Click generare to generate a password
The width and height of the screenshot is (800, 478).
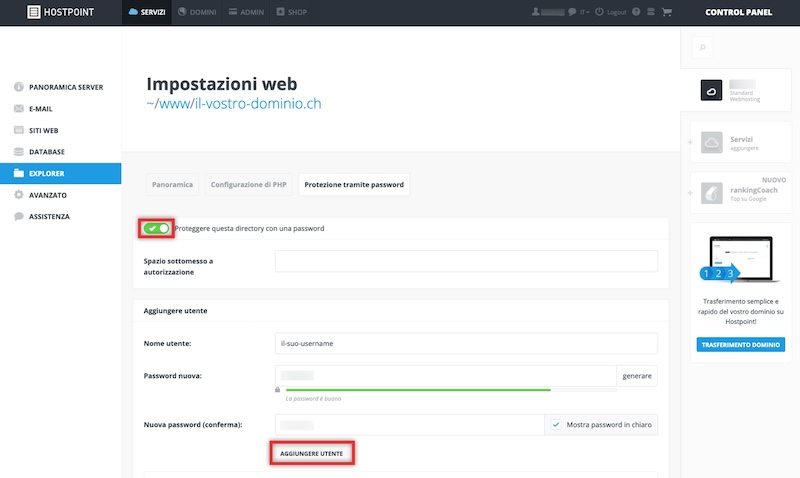(x=637, y=376)
